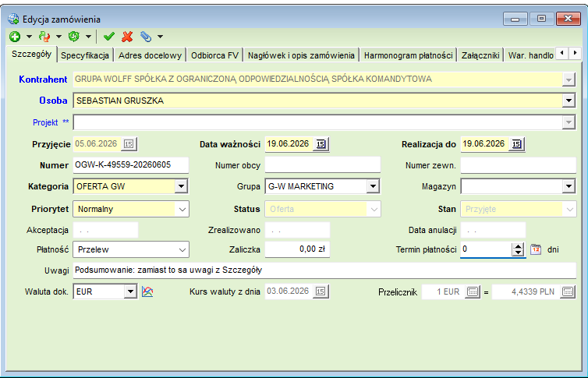Open the Harmonogram płatności tab
This screenshot has width=588, height=378.
409,55
